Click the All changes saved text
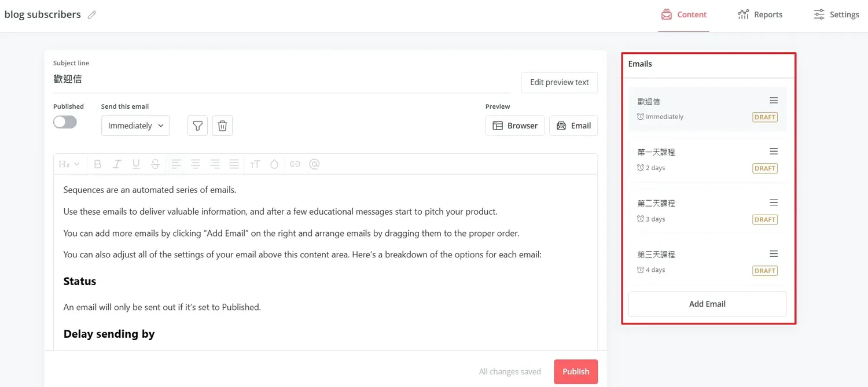The width and height of the screenshot is (868, 387). pos(510,372)
